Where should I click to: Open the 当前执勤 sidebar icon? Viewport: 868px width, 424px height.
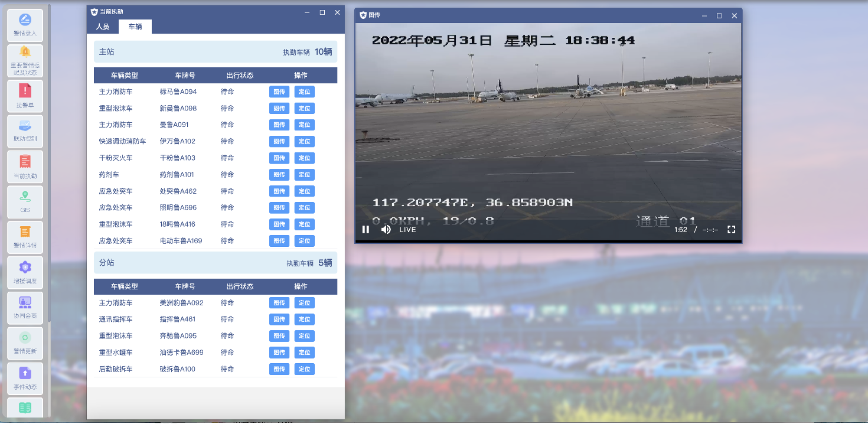[25, 167]
